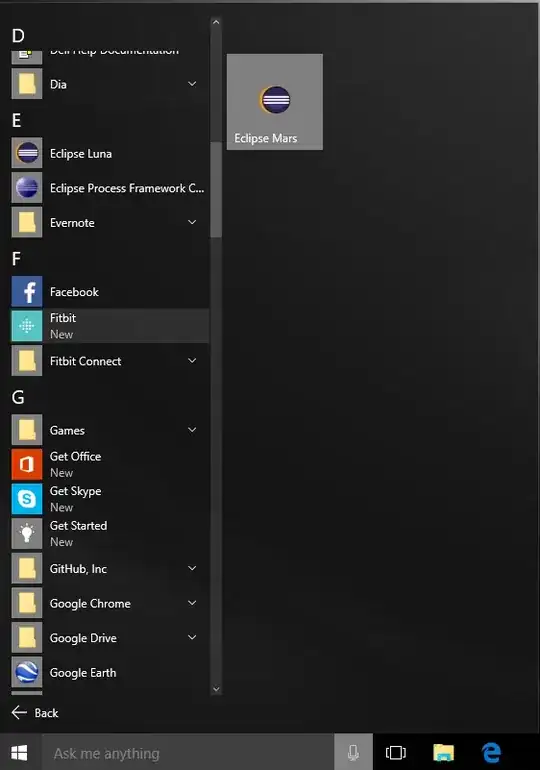
Task: Select the Eclipse Luna label text
Action: coord(81,154)
